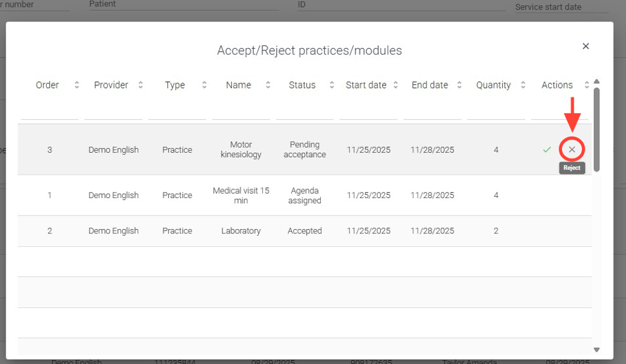Viewport: 626px width, 364px height.
Task: Sort table by Type column arrows
Action: (x=204, y=85)
